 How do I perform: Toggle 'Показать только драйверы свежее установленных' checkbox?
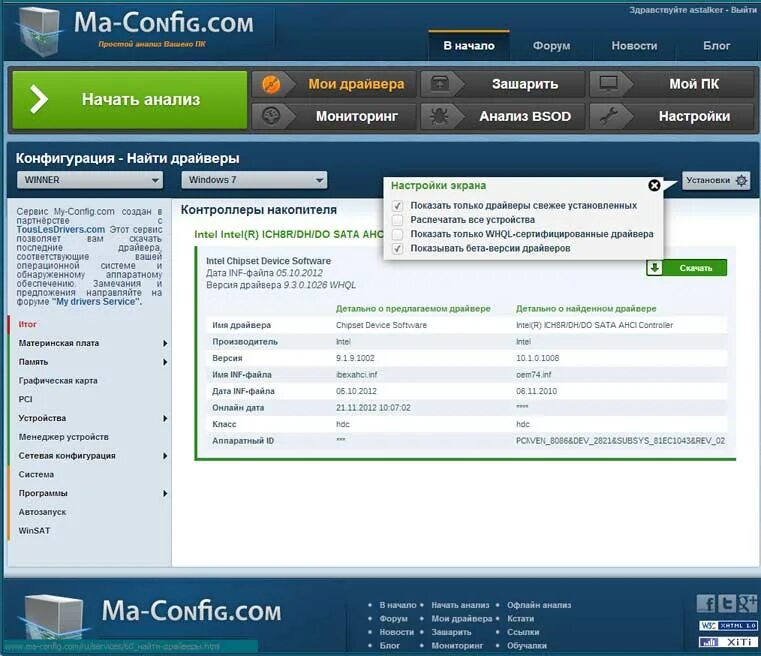pyautogui.click(x=397, y=206)
